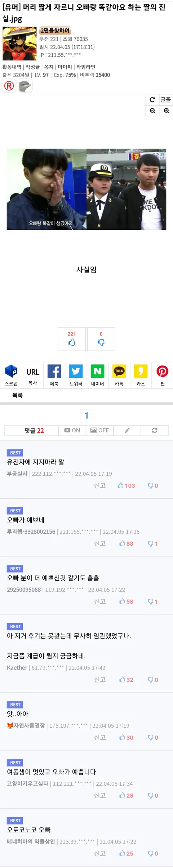Scrap the post with the 스크랩 icon
This screenshot has width=173, height=868.
[x=11, y=375]
